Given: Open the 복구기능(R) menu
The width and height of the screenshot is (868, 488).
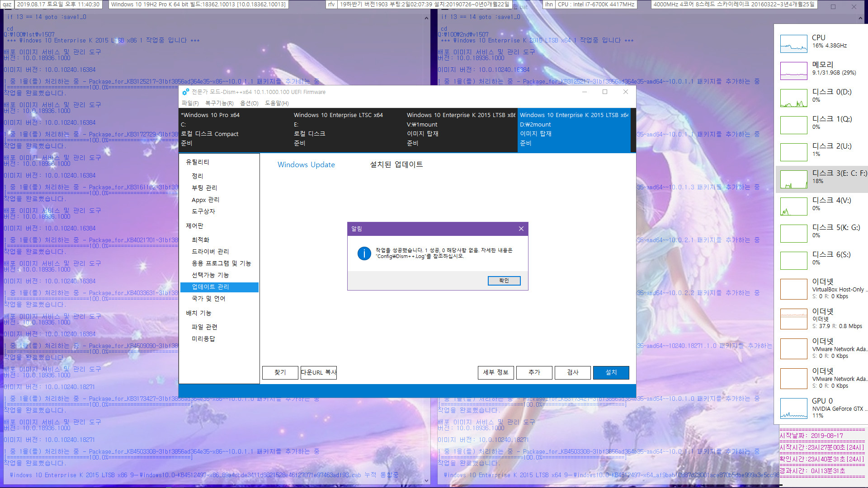Looking at the screenshot, I should coord(219,103).
